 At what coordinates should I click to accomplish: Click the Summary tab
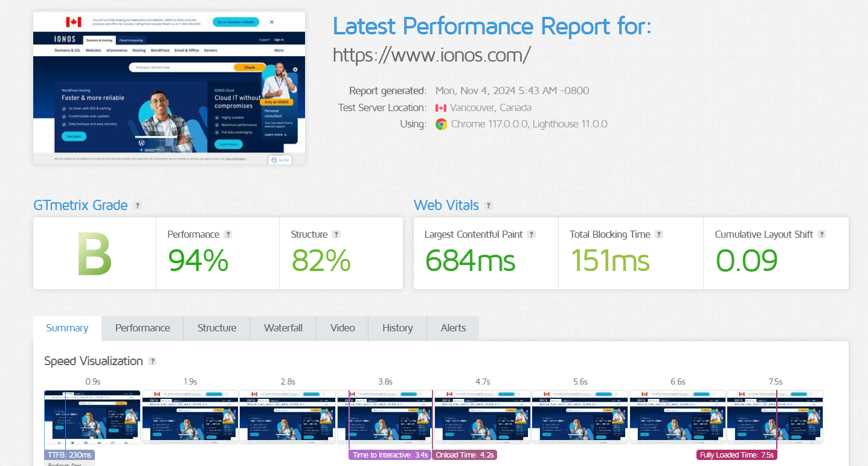[67, 328]
